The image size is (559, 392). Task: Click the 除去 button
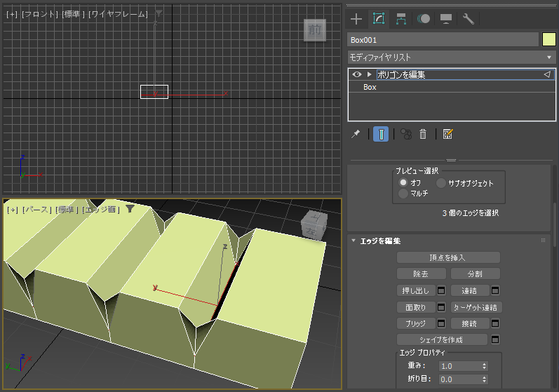[x=421, y=273]
